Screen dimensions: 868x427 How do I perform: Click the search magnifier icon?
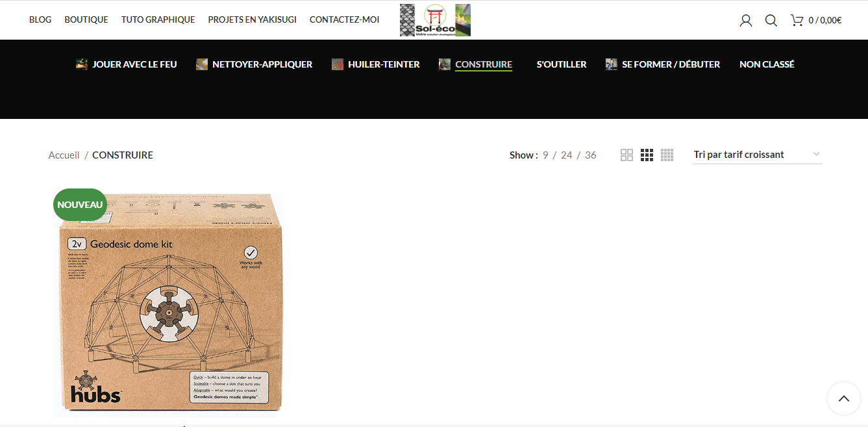pos(771,20)
